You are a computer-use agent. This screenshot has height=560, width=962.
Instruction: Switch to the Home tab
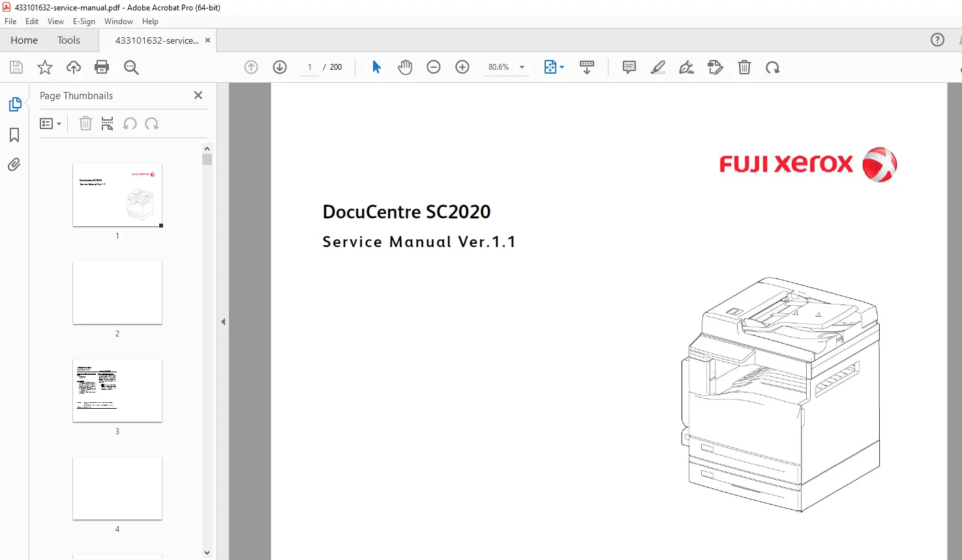[24, 40]
